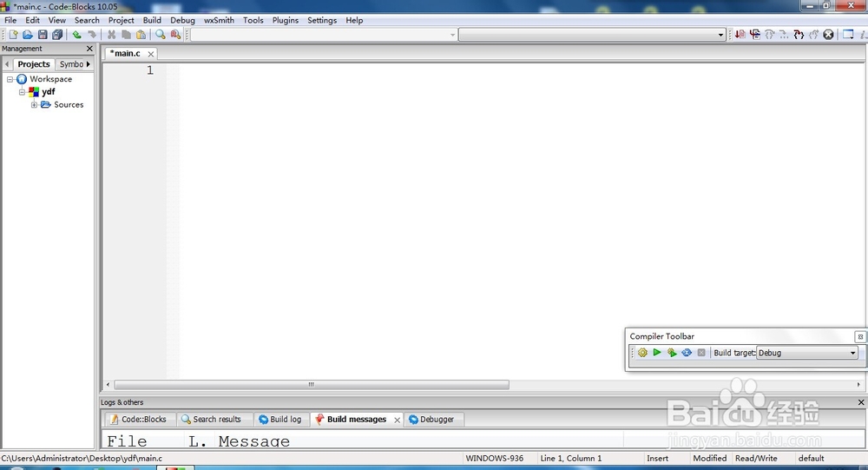Click the Next line debugger icon
Viewport: 868px width, 470px height.
[769, 35]
